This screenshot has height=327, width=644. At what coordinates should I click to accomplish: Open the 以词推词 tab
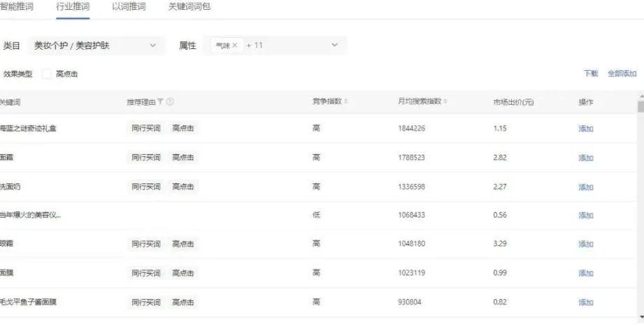(x=129, y=6)
